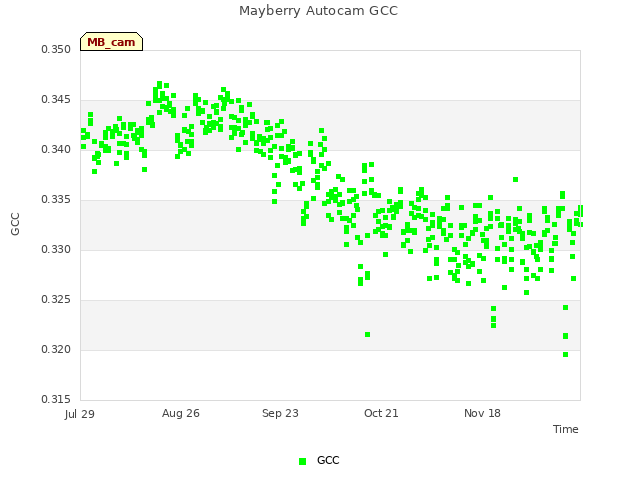Click the Sep 23 x-axis label
640x480 pixels.
280,413
